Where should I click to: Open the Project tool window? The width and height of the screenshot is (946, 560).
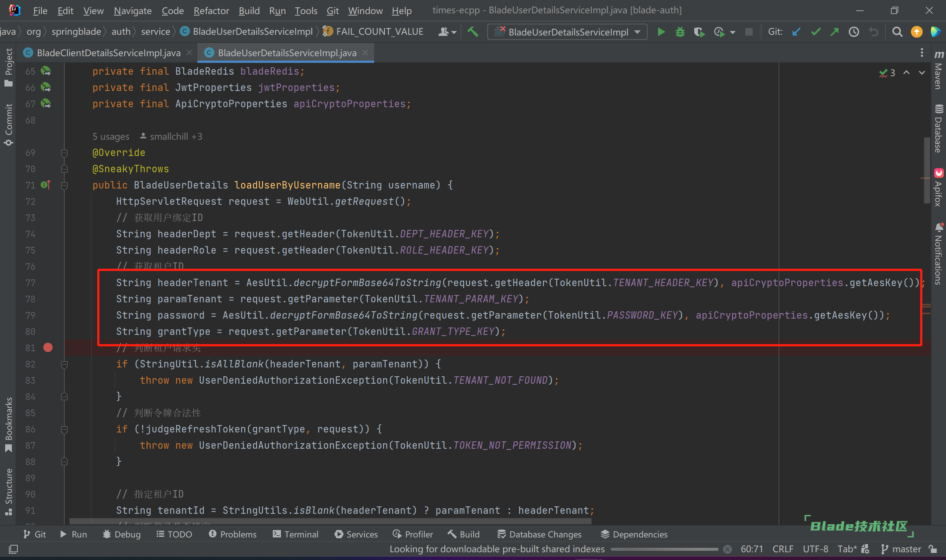pos(8,68)
